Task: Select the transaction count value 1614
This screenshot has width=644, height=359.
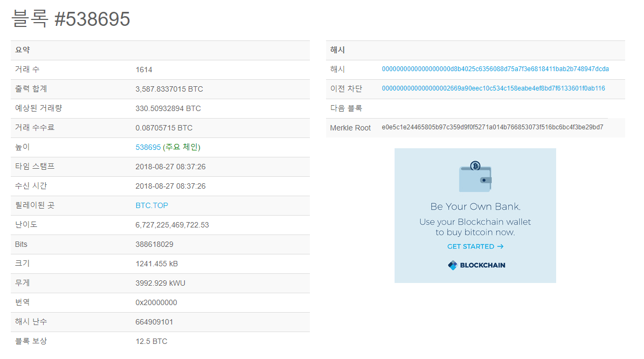Action: (x=142, y=69)
